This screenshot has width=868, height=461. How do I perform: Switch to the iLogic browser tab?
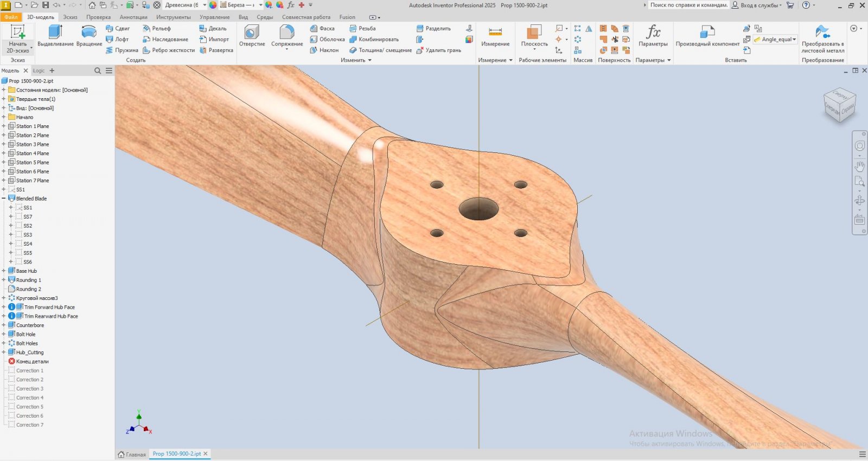coord(39,71)
